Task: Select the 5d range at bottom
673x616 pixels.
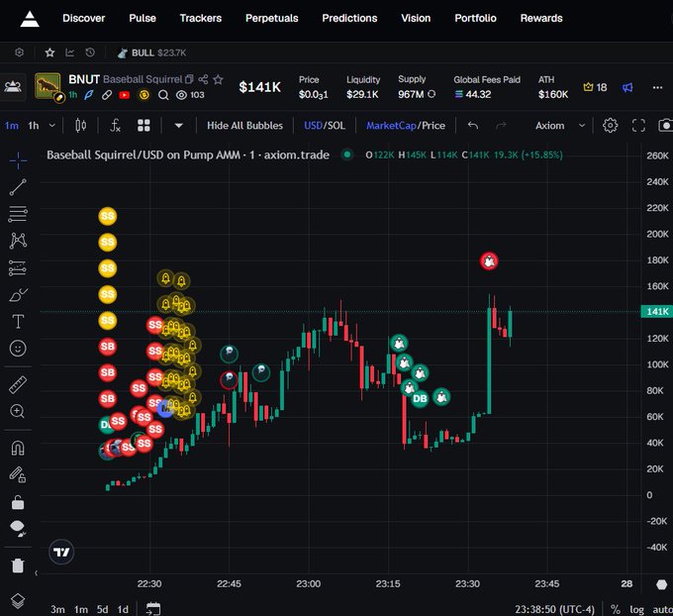Action: tap(102, 609)
